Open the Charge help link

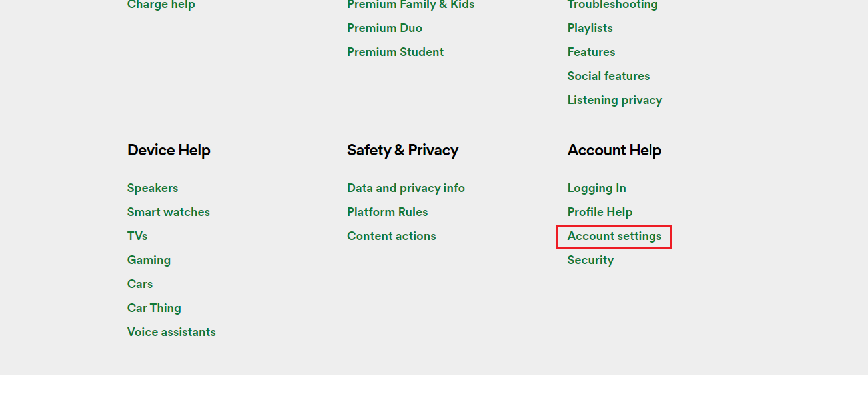click(x=161, y=5)
